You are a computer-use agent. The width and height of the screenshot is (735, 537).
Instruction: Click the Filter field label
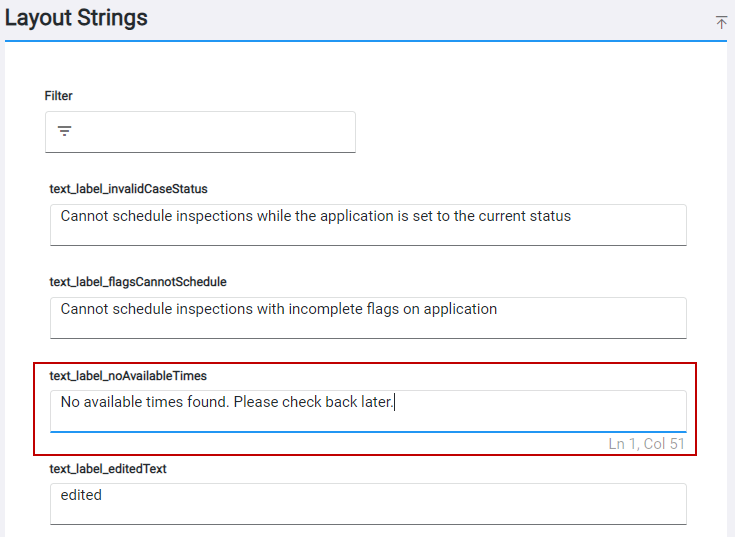click(x=58, y=96)
